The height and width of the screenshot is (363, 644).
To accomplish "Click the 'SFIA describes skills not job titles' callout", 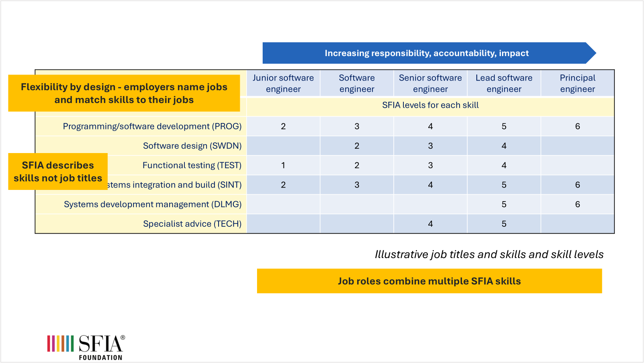I will pyautogui.click(x=57, y=171).
